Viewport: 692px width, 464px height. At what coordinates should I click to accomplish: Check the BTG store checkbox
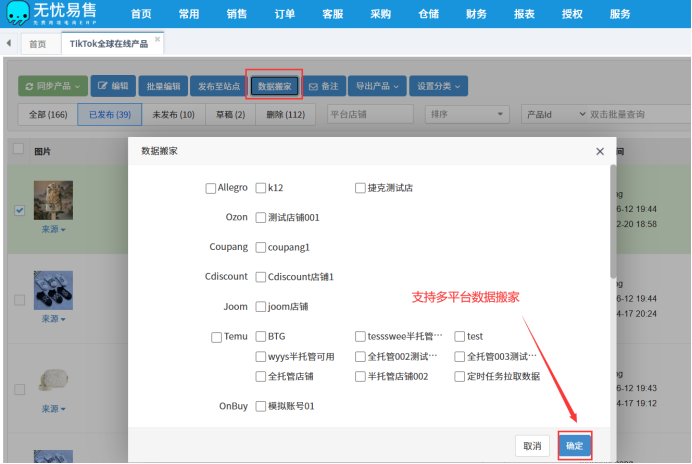click(x=261, y=336)
